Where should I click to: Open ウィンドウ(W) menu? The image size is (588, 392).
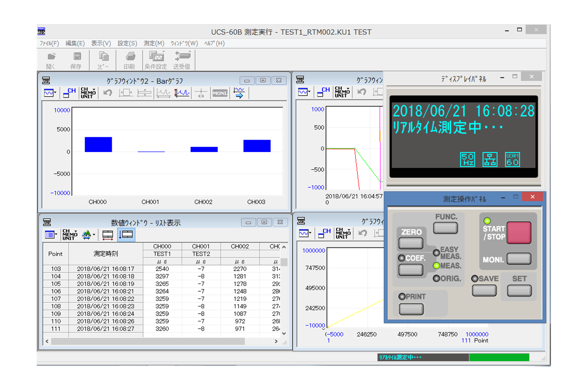(184, 44)
